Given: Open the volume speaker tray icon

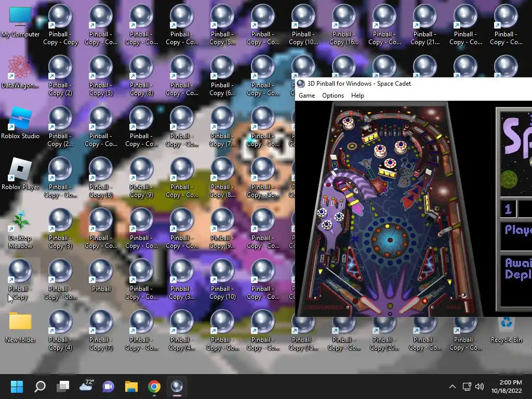Looking at the screenshot, I should pyautogui.click(x=480, y=387).
